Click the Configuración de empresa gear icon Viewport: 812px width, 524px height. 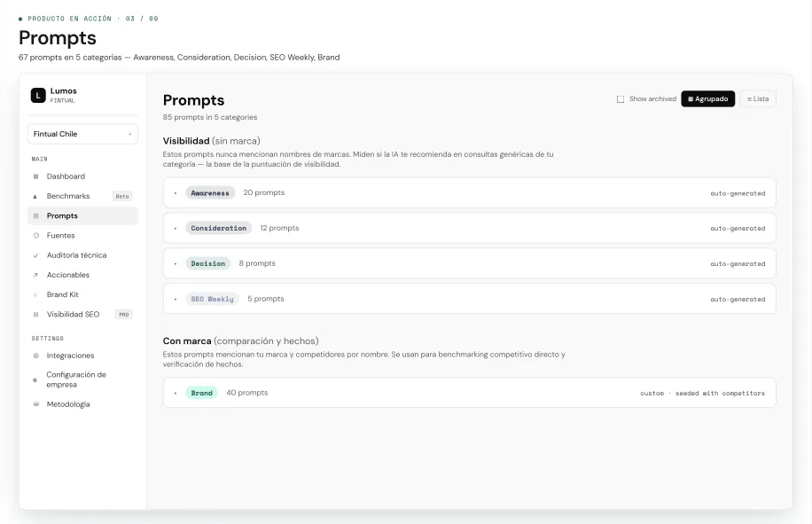click(x=35, y=380)
